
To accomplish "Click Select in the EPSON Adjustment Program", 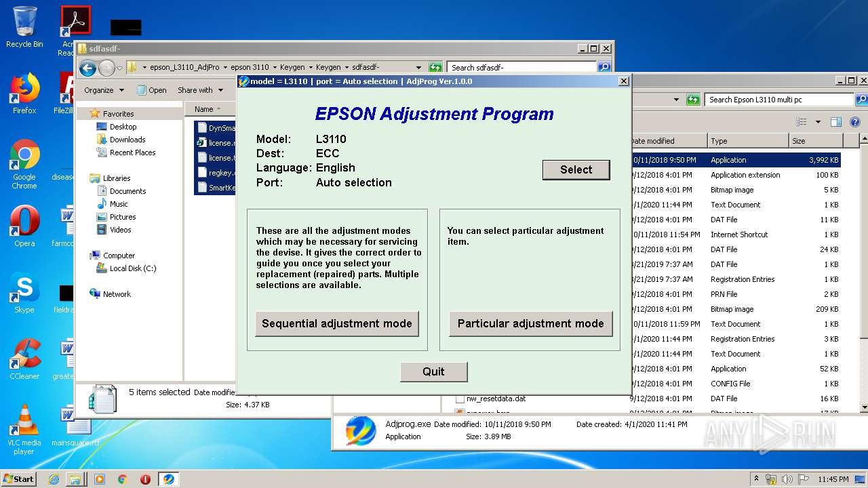I will click(576, 169).
